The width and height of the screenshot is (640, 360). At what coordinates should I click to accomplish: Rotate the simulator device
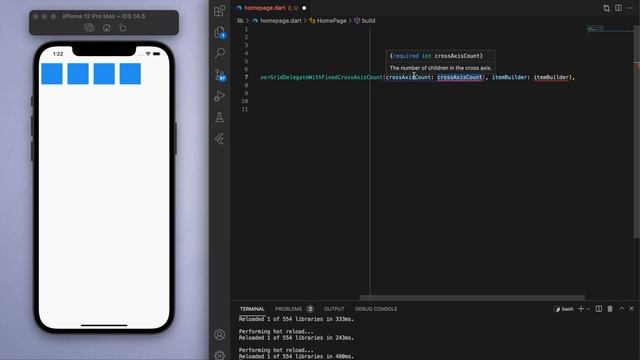pos(123,28)
